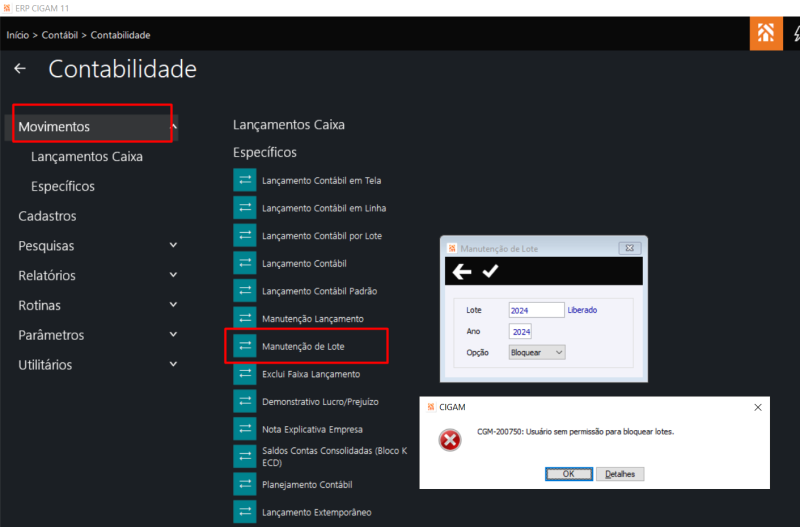Click the Manutenção de Lote icon
Image resolution: width=800 pixels, height=527 pixels.
[x=245, y=346]
